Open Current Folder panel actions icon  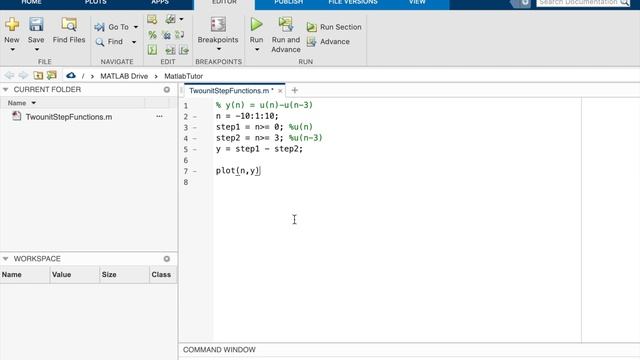167,89
